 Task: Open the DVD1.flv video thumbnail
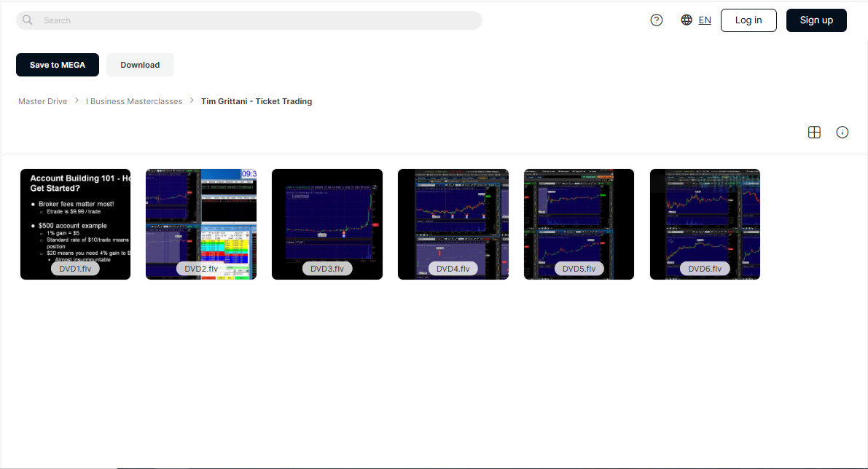coord(75,224)
